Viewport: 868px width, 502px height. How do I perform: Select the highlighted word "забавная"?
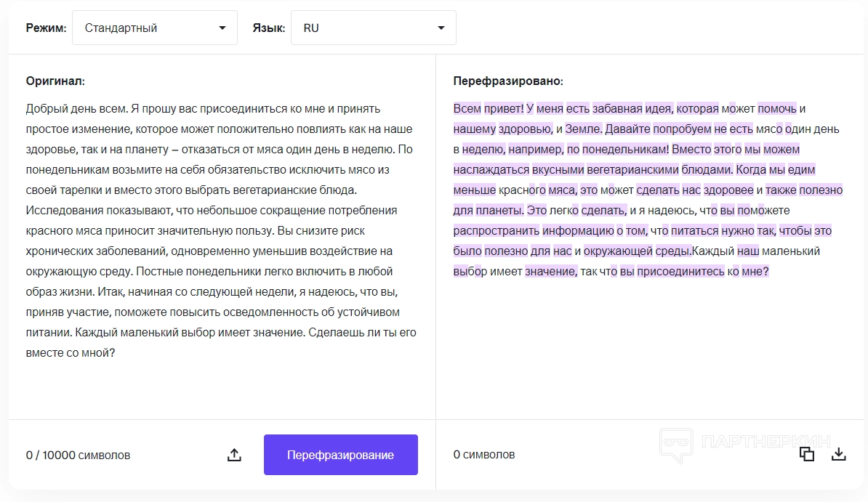click(x=617, y=109)
